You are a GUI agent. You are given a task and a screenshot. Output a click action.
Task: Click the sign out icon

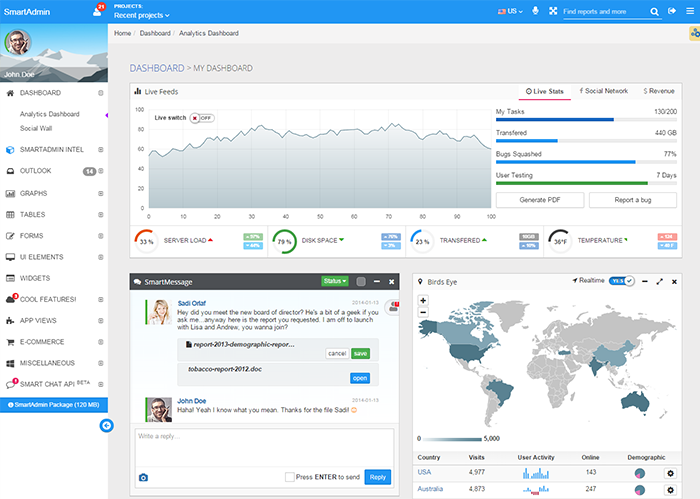coord(671,12)
